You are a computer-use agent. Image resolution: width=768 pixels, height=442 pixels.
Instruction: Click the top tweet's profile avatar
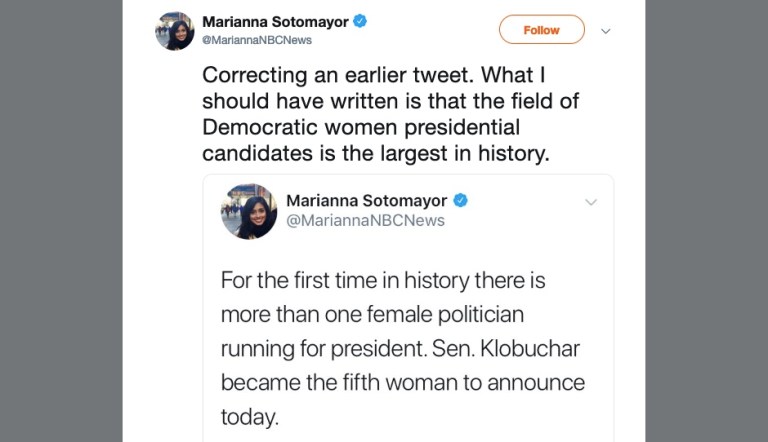[174, 30]
